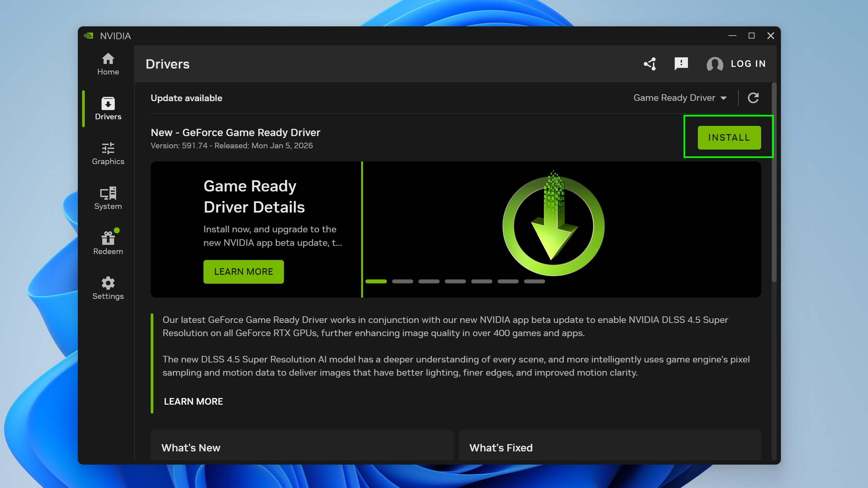Refresh driver updates with reload icon
The width and height of the screenshot is (868, 488).
753,98
